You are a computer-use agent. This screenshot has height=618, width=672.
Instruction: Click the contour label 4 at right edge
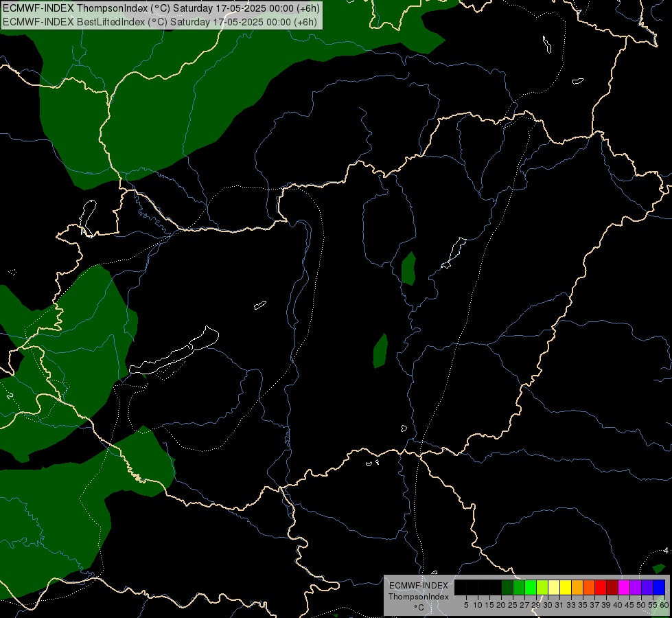click(x=666, y=550)
